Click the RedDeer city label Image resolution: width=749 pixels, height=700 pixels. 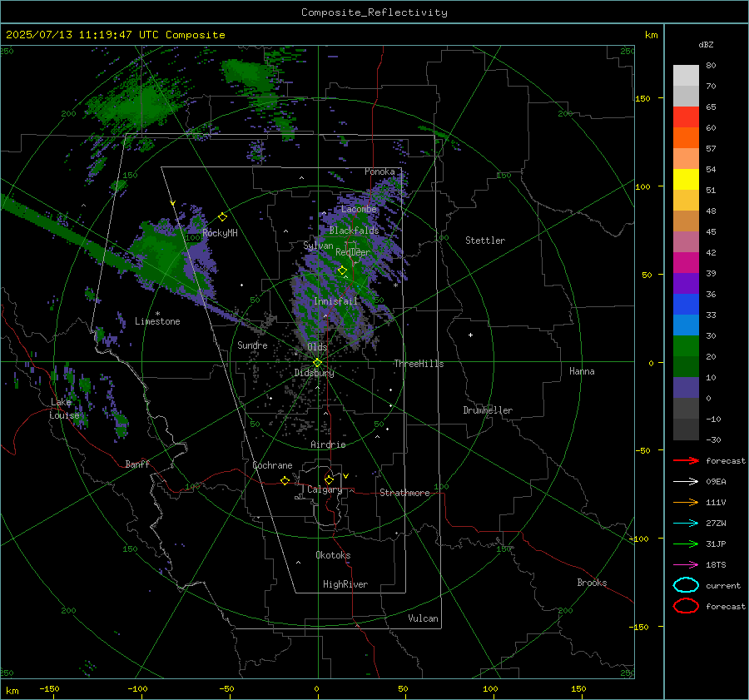[x=353, y=252]
